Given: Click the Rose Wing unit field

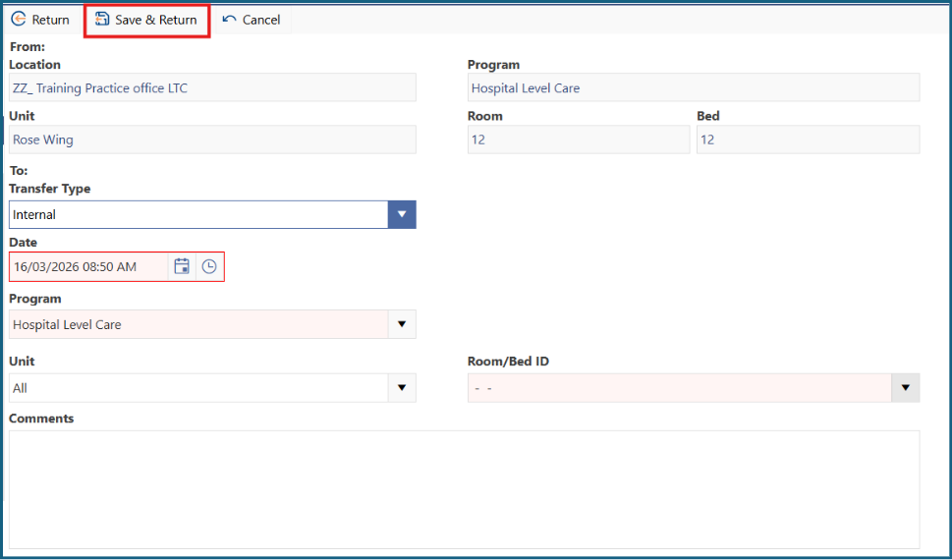Looking at the screenshot, I should click(x=212, y=140).
